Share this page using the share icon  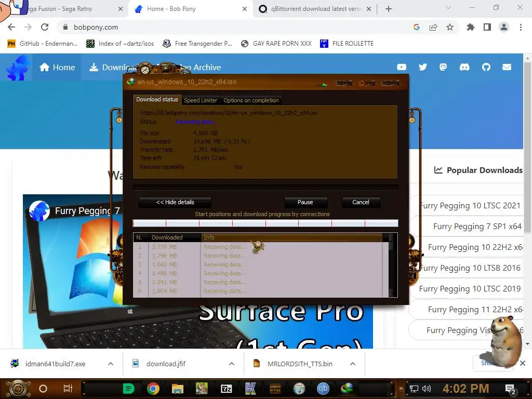coord(433,27)
